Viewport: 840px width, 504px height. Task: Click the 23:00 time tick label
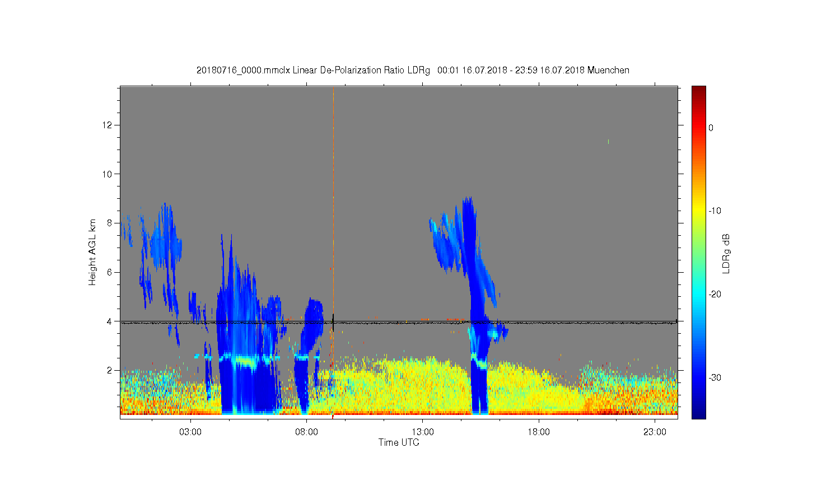point(655,432)
